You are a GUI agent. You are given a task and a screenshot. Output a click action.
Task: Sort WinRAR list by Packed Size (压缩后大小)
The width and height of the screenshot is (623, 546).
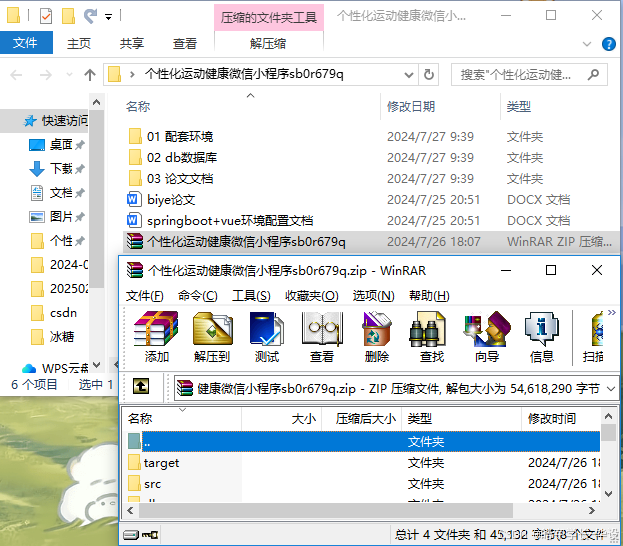pyautogui.click(x=365, y=418)
